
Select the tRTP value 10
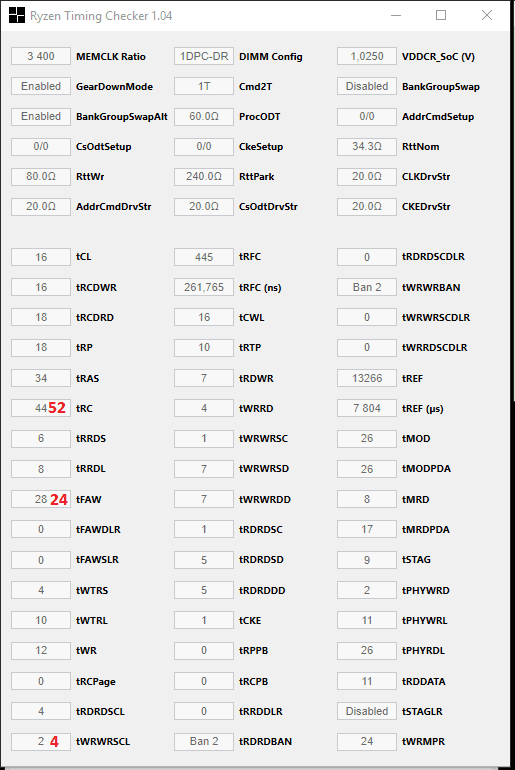pos(204,347)
